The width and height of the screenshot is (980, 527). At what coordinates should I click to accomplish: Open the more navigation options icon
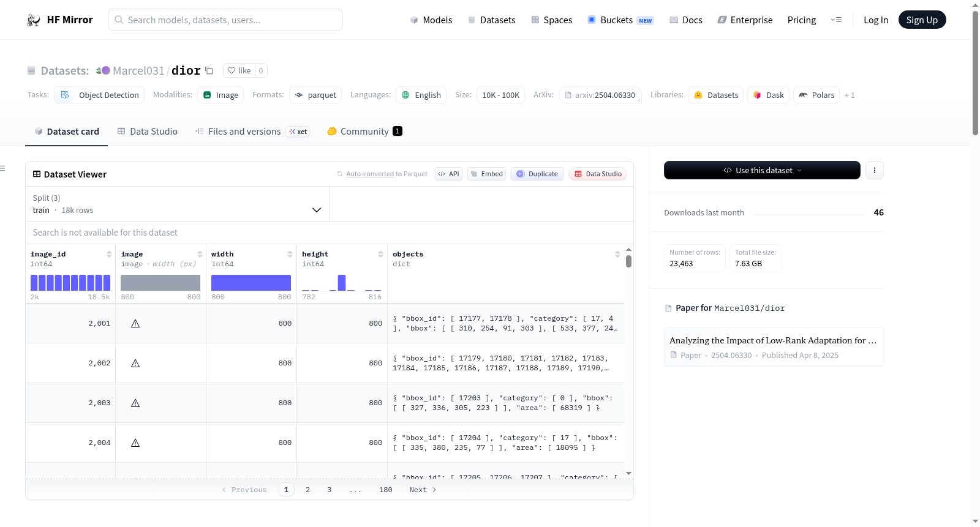click(836, 20)
